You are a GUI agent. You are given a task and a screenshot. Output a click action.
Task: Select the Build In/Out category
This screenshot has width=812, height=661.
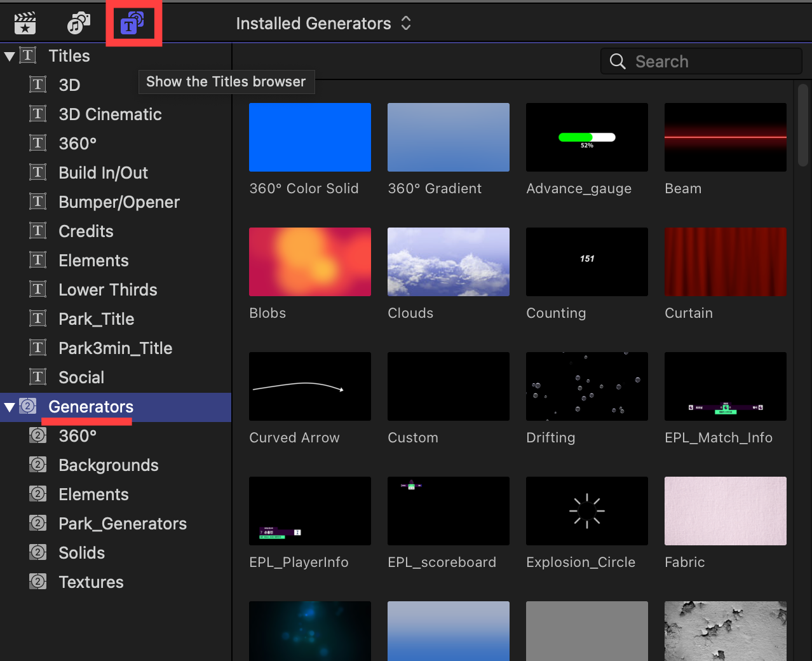[116, 172]
